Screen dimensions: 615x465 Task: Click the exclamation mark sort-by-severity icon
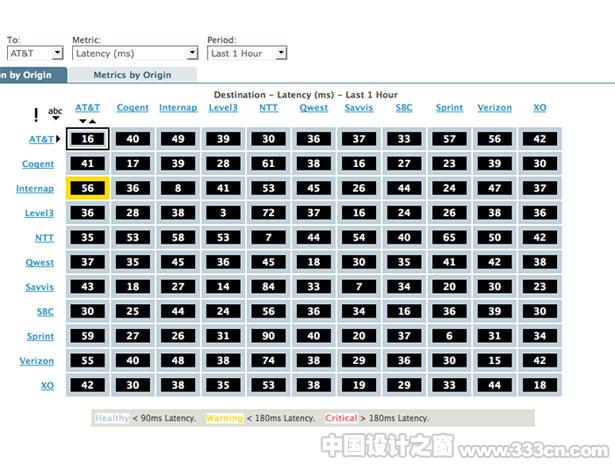(x=36, y=115)
